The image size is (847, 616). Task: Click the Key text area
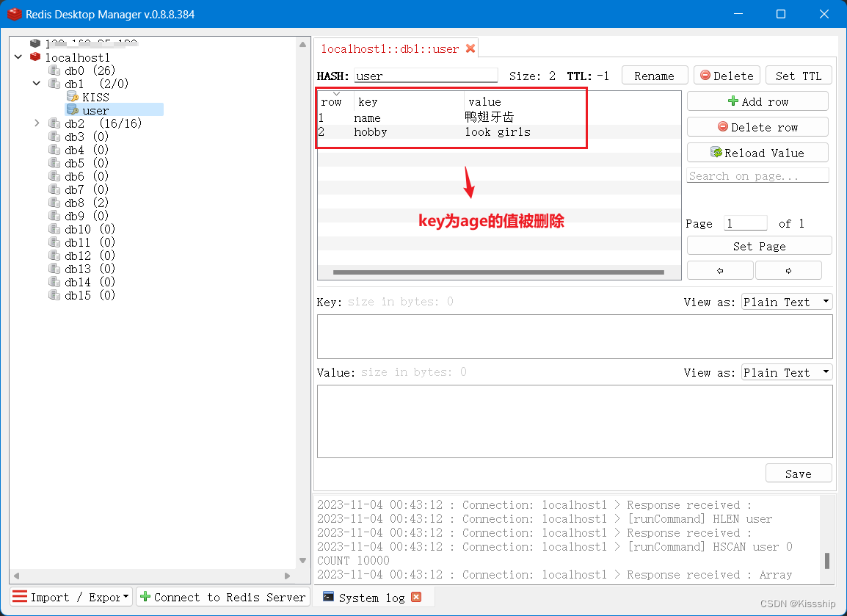(575, 336)
